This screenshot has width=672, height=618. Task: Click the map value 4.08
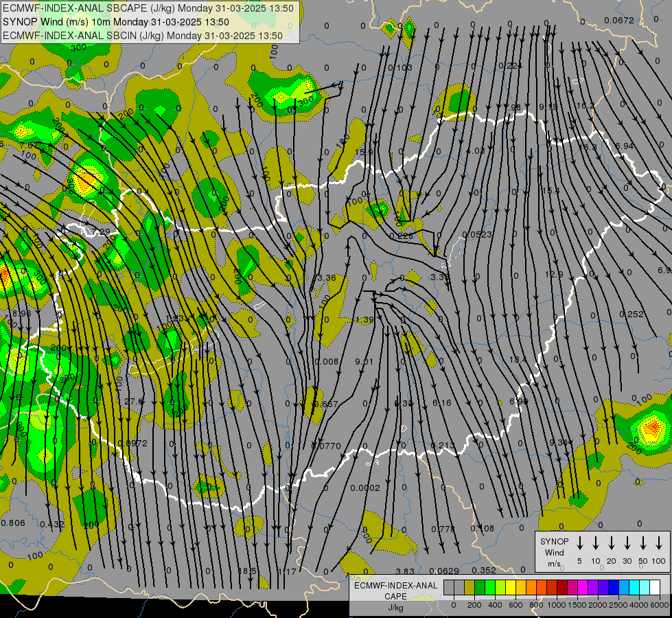[475, 151]
